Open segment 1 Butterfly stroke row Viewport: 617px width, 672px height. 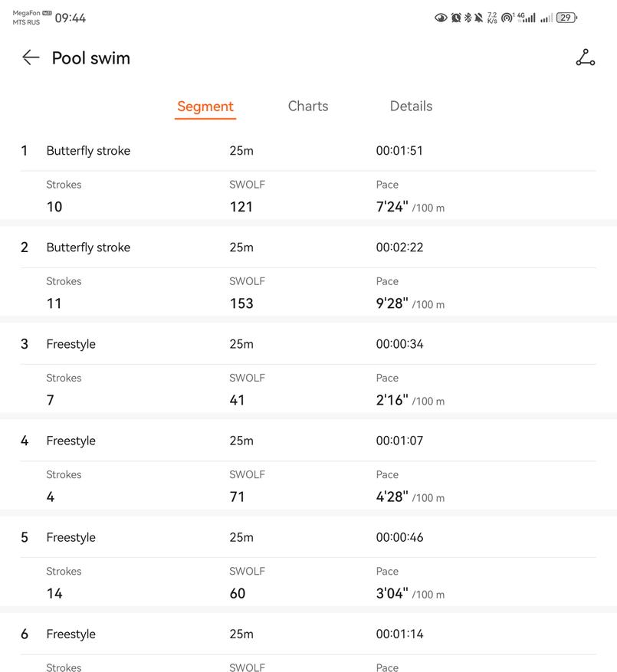click(88, 151)
